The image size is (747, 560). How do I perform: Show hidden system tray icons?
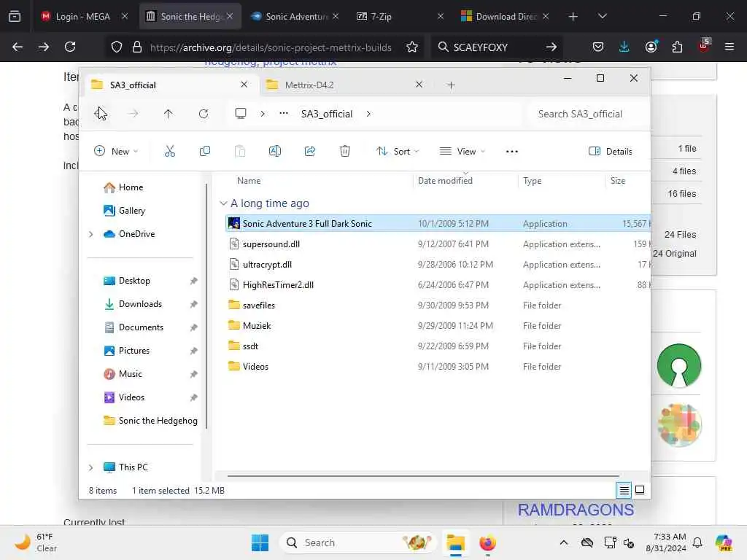[x=564, y=542]
